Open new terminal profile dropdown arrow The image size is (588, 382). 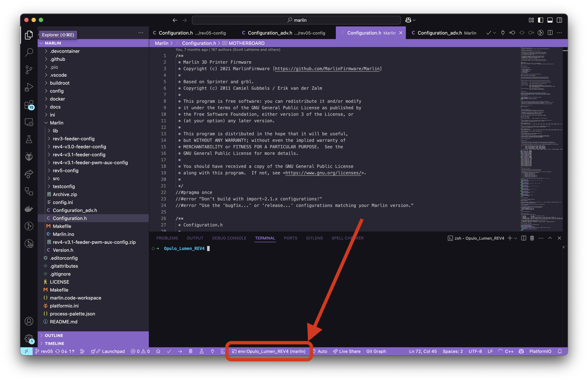(515, 238)
